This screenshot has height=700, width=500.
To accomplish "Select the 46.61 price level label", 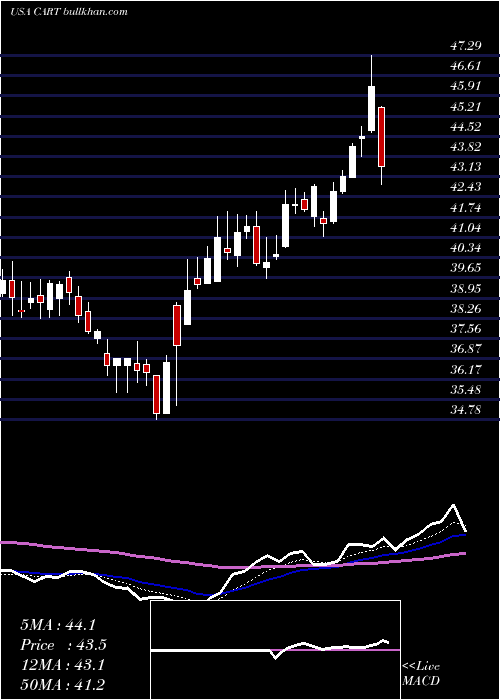I will point(466,66).
